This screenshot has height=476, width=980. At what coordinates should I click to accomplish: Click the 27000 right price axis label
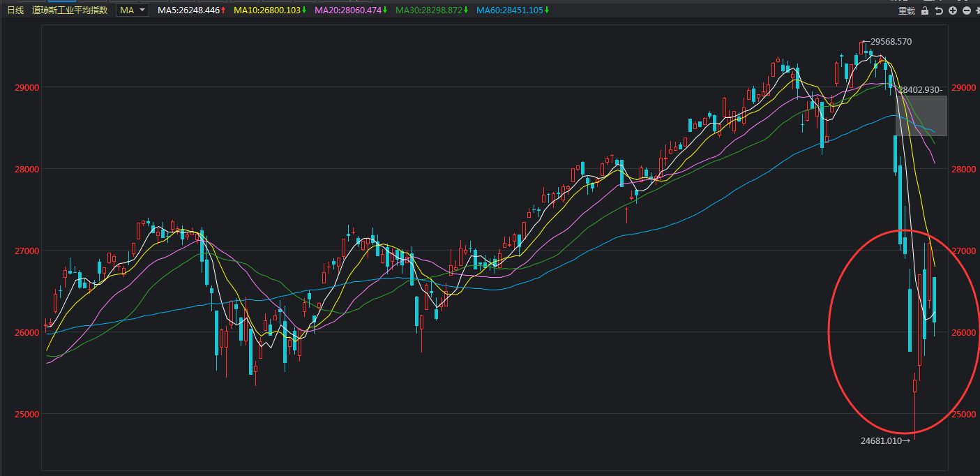tap(966, 251)
